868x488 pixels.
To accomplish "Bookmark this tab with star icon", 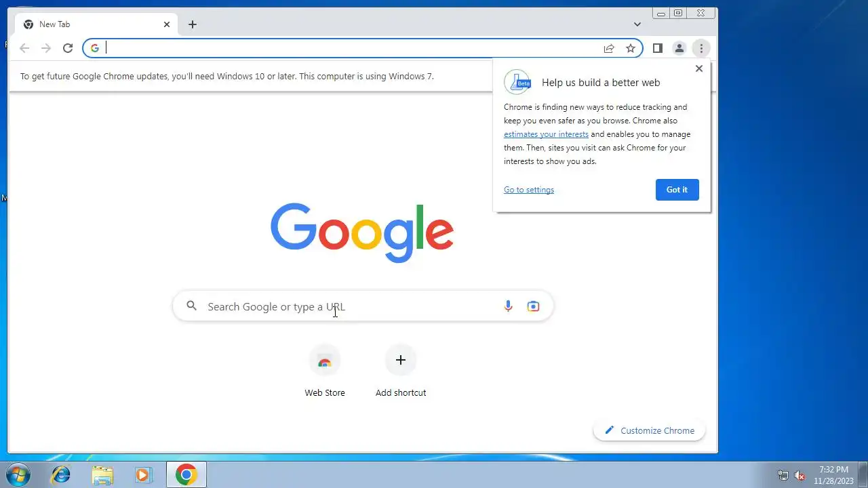I will tap(631, 48).
